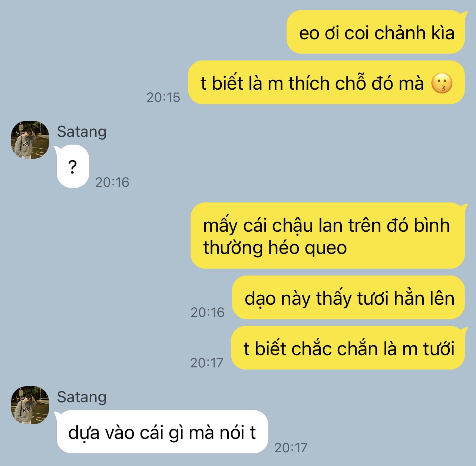Click the 20:16 timestamp beside the "?" bubble
Viewport: 476px width, 466px height.
pos(112,182)
